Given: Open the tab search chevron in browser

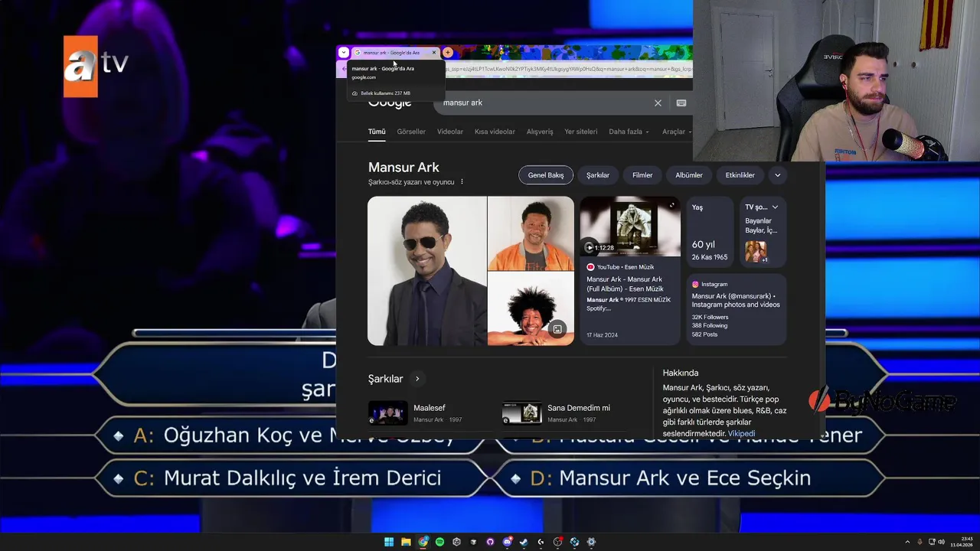Looking at the screenshot, I should pos(343,53).
